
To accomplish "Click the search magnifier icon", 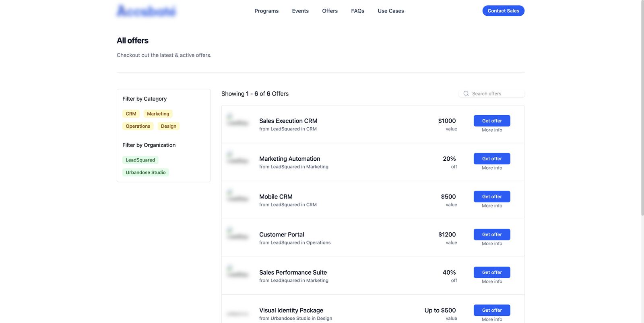I will click(x=466, y=93).
